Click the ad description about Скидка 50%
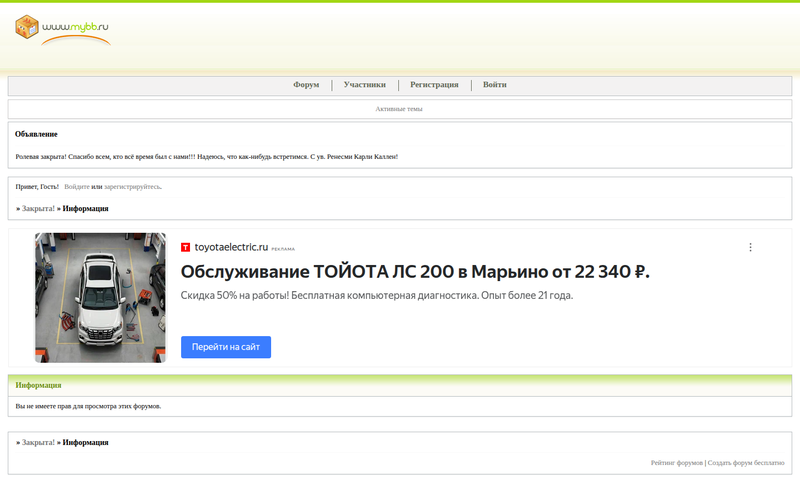 [x=377, y=296]
